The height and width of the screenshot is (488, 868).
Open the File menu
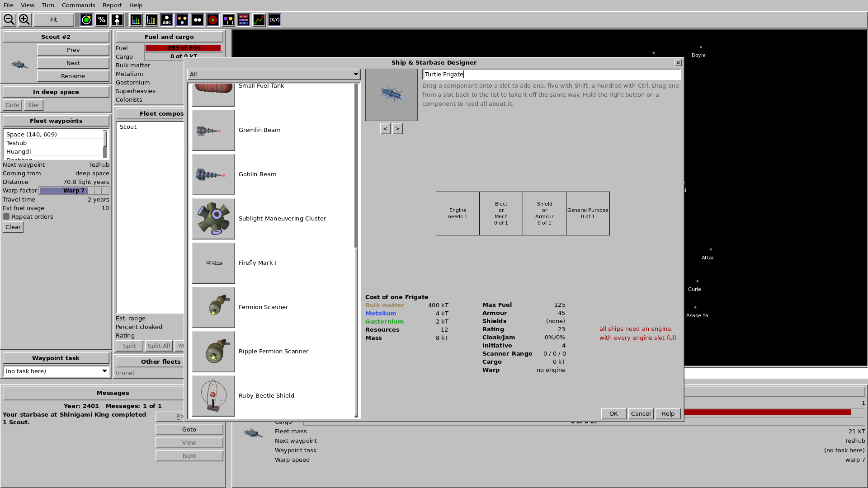click(x=9, y=5)
